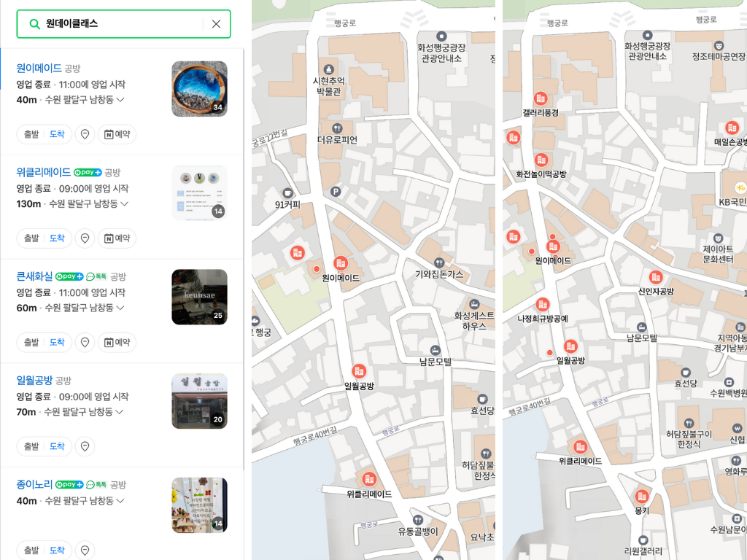
Task: Click Npay+ badge next to 큰새화실
Action: pyautogui.click(x=69, y=276)
